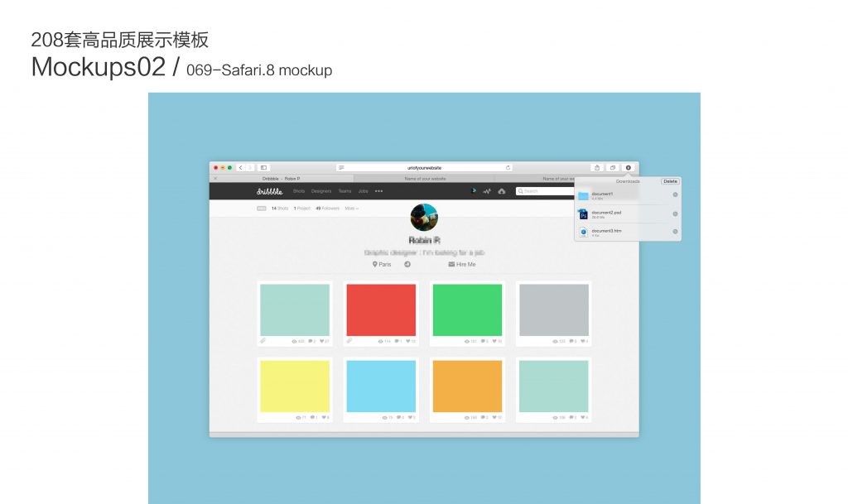Click the Downloads toolbar icon
The height and width of the screenshot is (504, 848).
[x=629, y=167]
